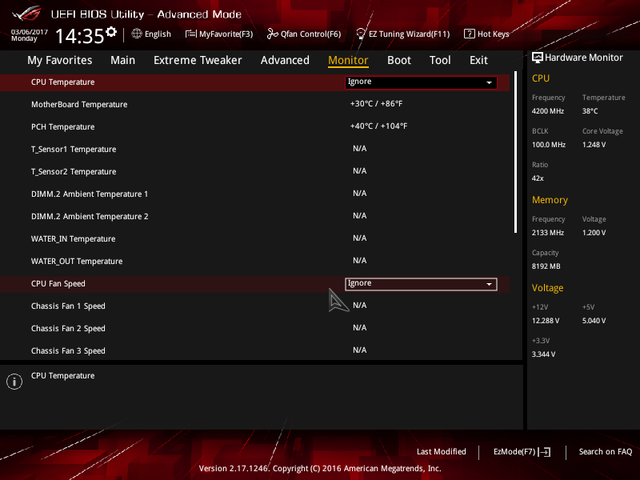Select the CPU Temperature row label
Screen dimensions: 640x480
tap(63, 82)
